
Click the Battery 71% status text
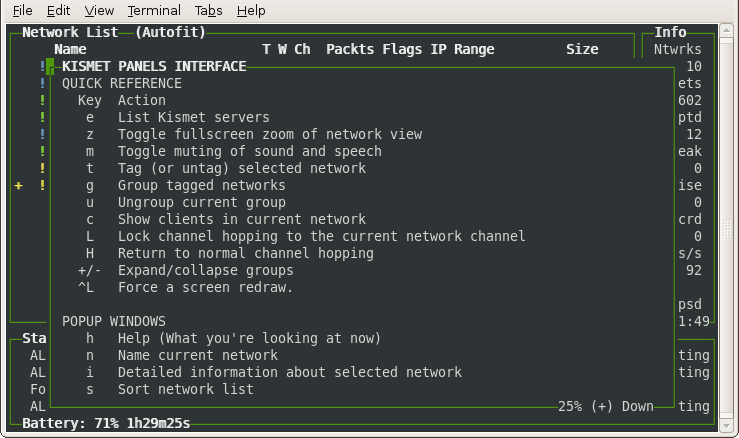106,423
